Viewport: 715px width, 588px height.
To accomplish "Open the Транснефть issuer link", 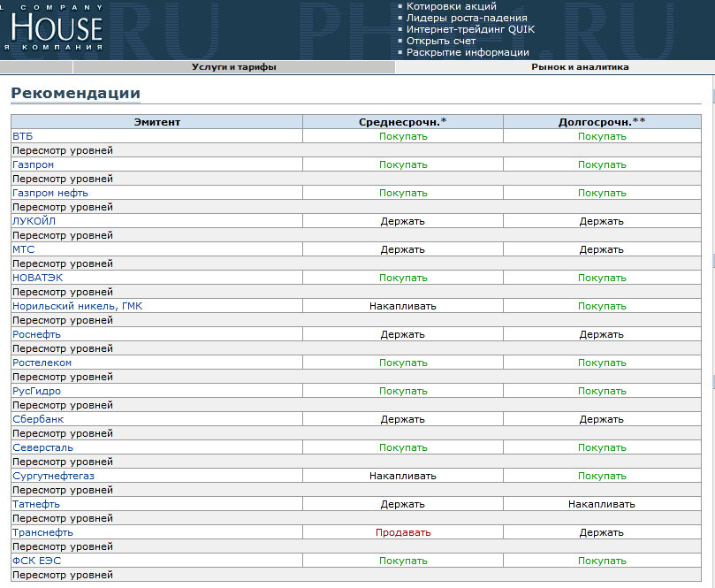I will click(42, 532).
